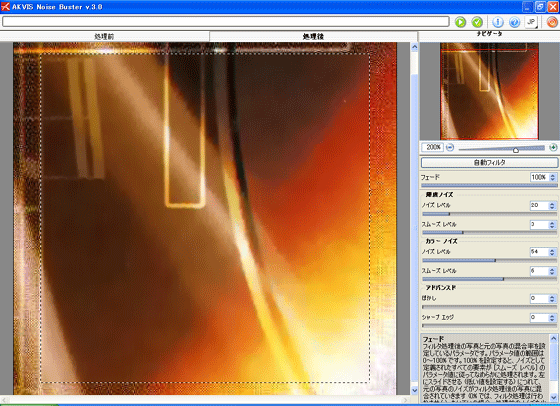
Task: Click the 200% zoom value field
Action: click(x=432, y=147)
